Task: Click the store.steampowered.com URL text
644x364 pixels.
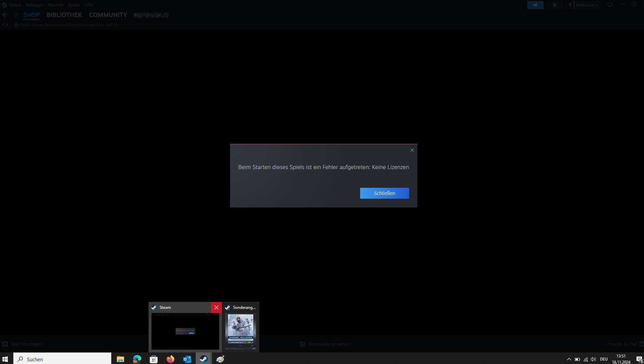Action: 70,25
